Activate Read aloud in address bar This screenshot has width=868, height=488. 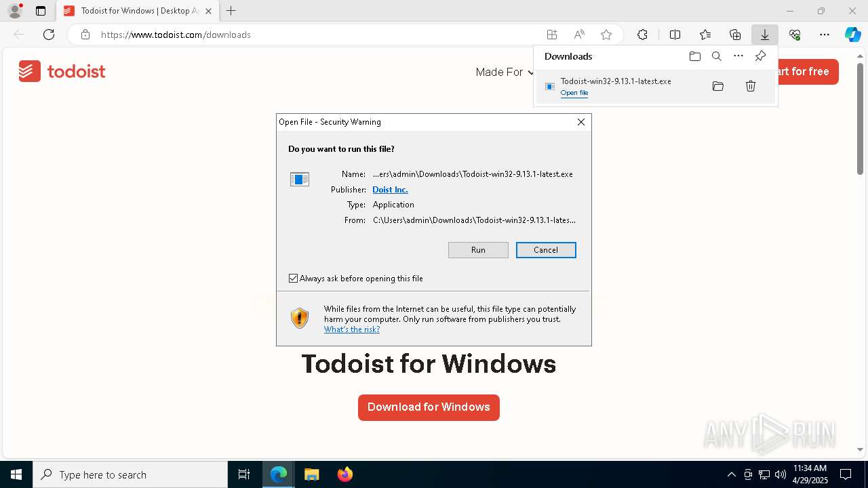[x=579, y=35]
